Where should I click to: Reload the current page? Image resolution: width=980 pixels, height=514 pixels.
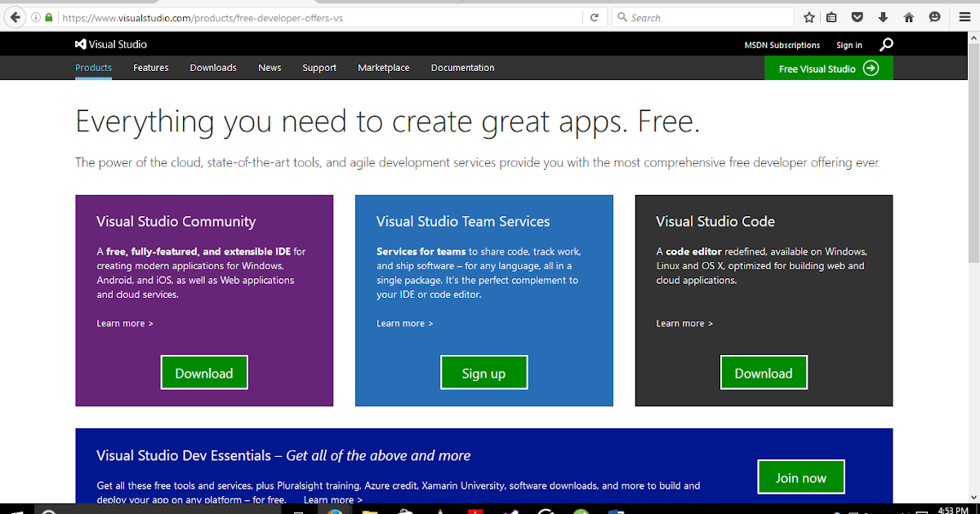click(595, 16)
